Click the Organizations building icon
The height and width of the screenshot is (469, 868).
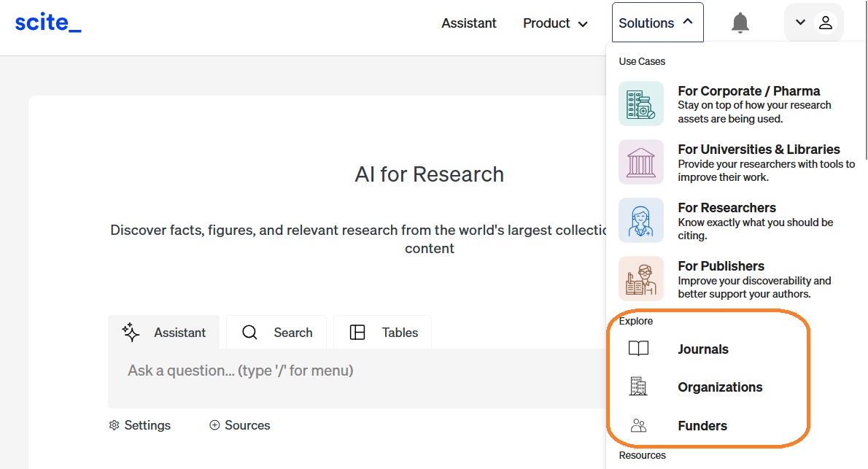[x=638, y=387]
